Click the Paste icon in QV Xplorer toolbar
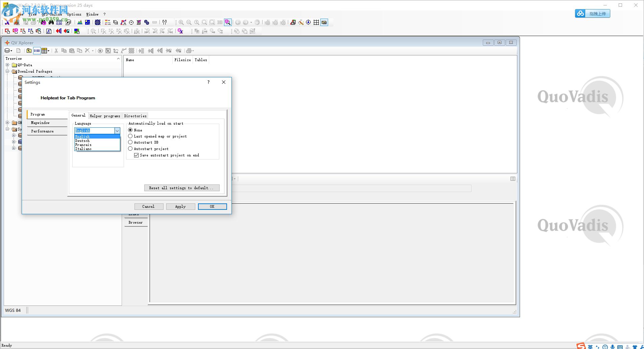This screenshot has width=644, height=349. (72, 51)
